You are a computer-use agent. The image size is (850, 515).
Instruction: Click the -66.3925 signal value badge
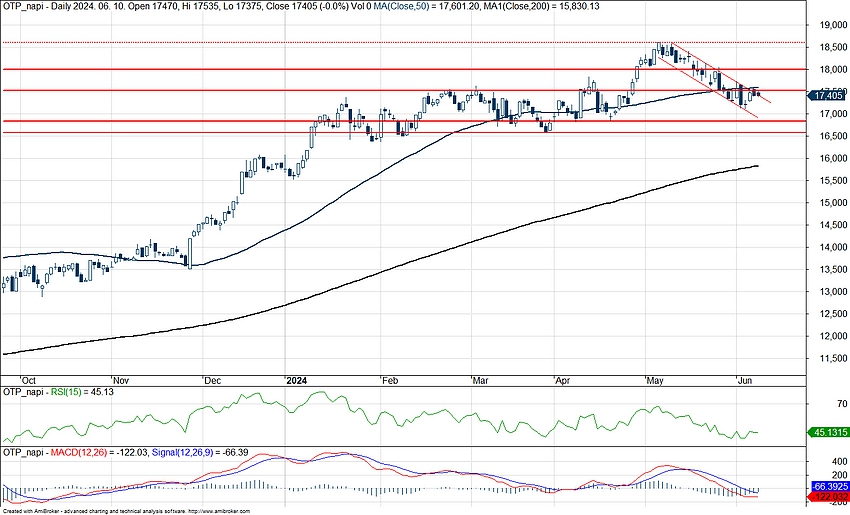(x=829, y=486)
